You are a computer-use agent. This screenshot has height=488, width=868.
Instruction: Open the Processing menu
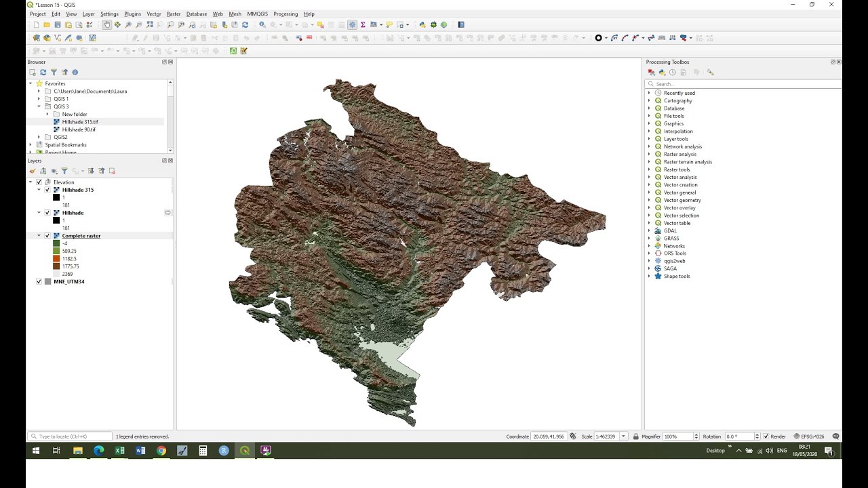click(x=285, y=14)
